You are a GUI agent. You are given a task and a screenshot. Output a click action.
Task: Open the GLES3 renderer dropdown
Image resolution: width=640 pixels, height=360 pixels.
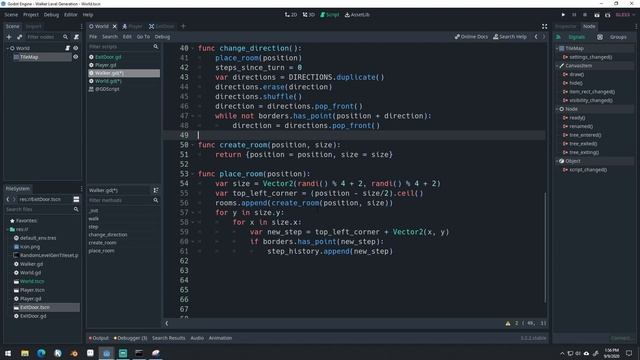pyautogui.click(x=625, y=15)
